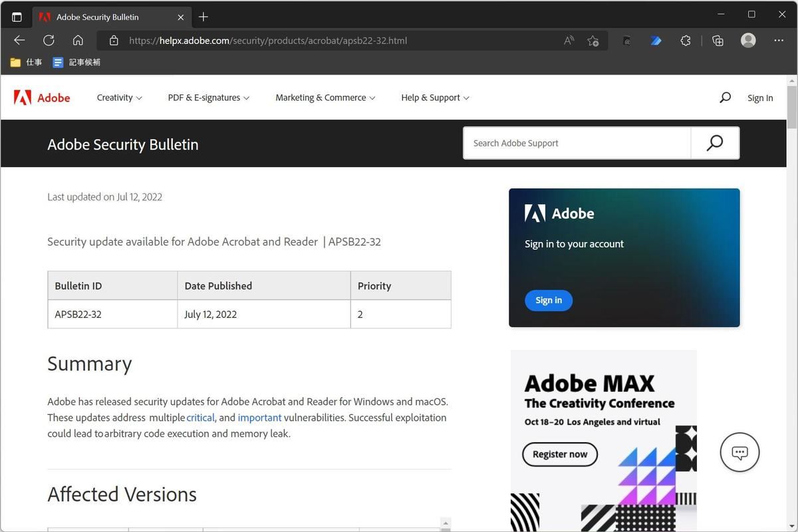Image resolution: width=798 pixels, height=532 pixels.
Task: Open the Collections icon in toolbar
Action: coord(718,41)
